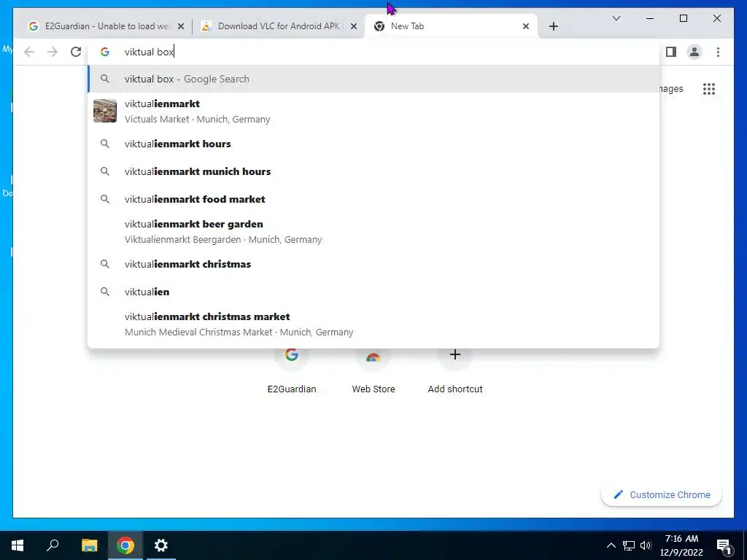Select 'viktual box - Google Search' suggestion

[373, 79]
